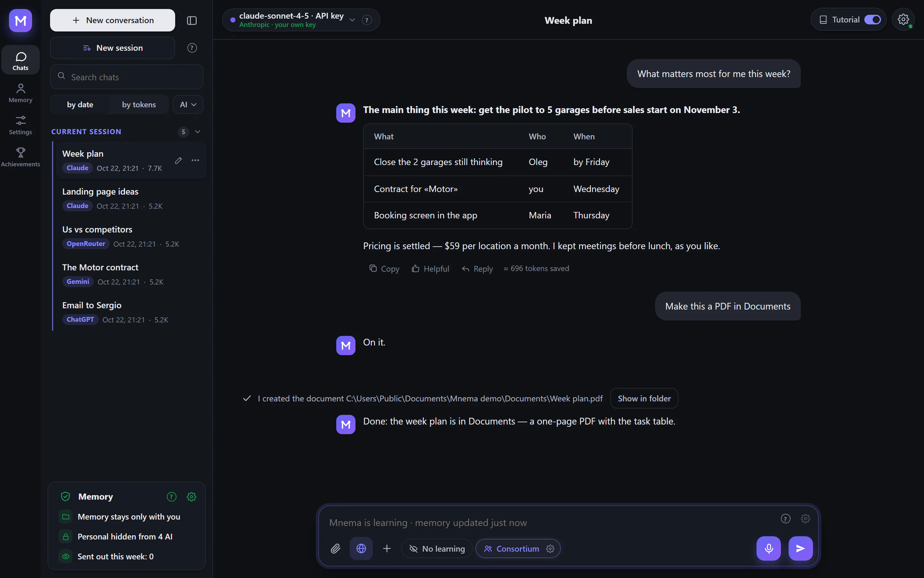Open composer help question mark icon

785,519
